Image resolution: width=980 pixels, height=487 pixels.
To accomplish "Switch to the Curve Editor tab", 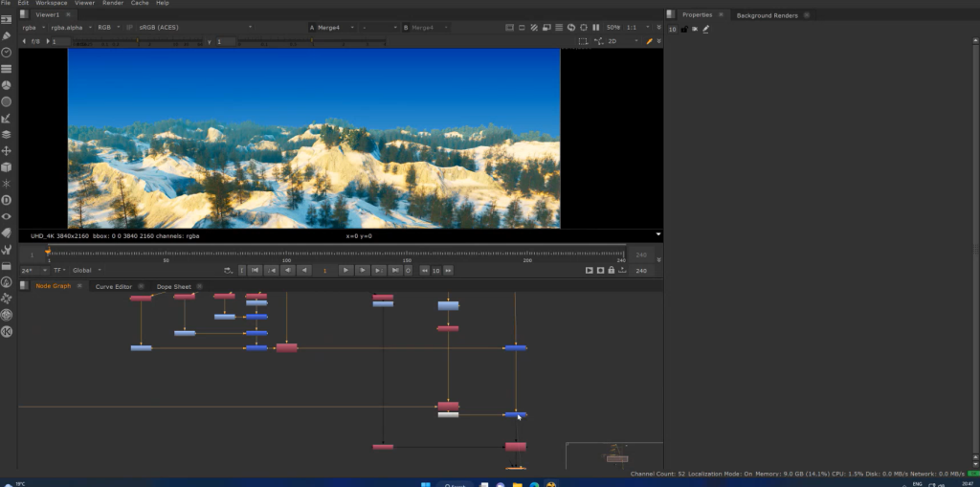I will click(x=114, y=286).
